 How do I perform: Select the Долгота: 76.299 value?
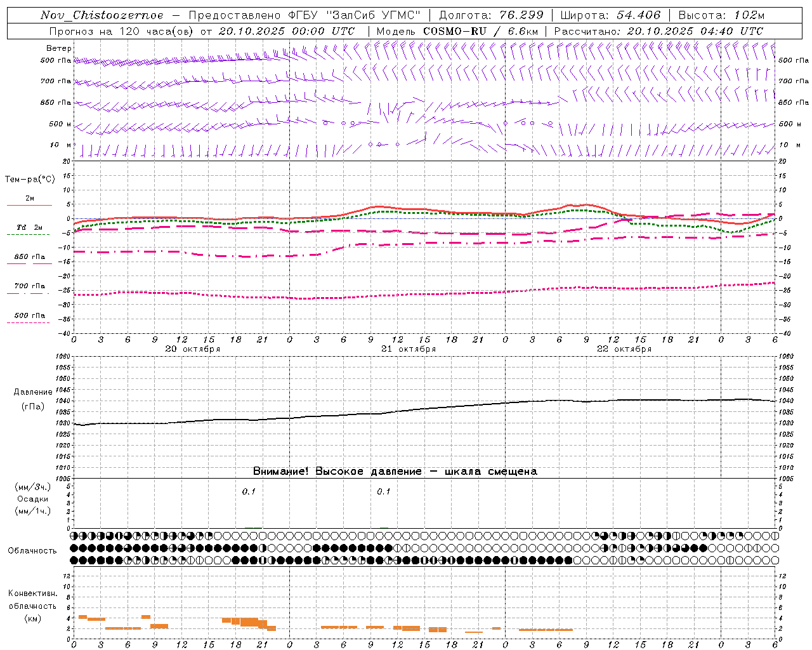(491, 15)
